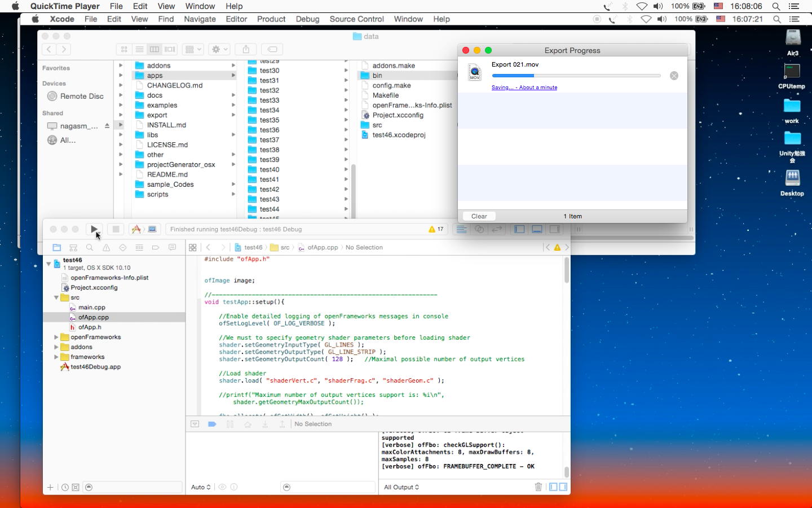Click the Finder share icon
The image size is (812, 508).
pyautogui.click(x=246, y=49)
